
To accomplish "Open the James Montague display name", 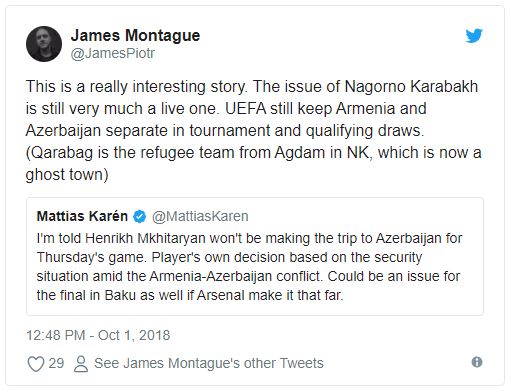I will (x=135, y=35).
